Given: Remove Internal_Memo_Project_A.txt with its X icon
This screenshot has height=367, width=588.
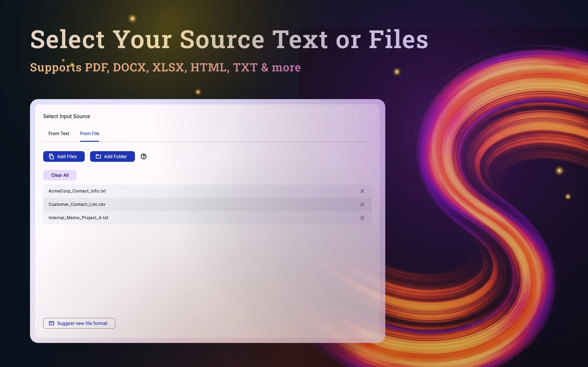Looking at the screenshot, I should (x=362, y=218).
